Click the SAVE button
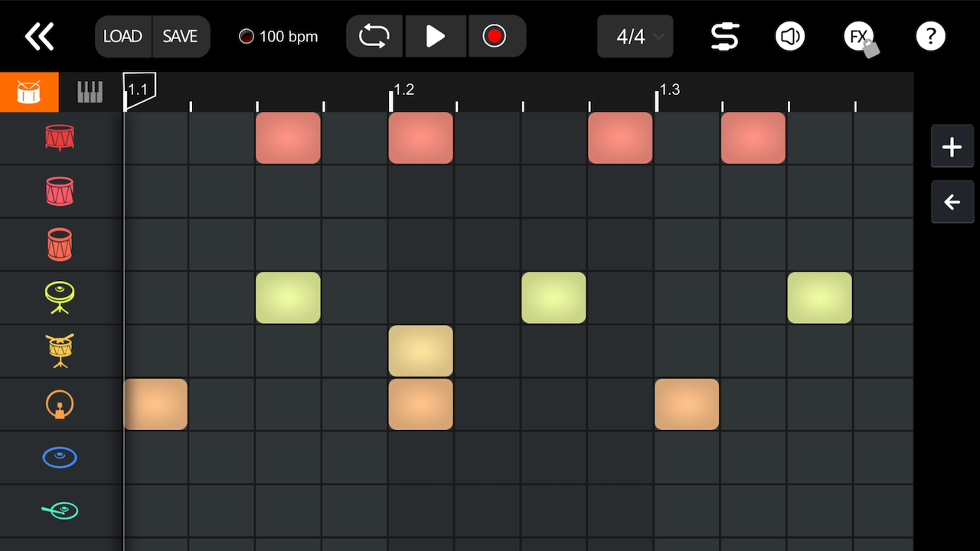 181,36
